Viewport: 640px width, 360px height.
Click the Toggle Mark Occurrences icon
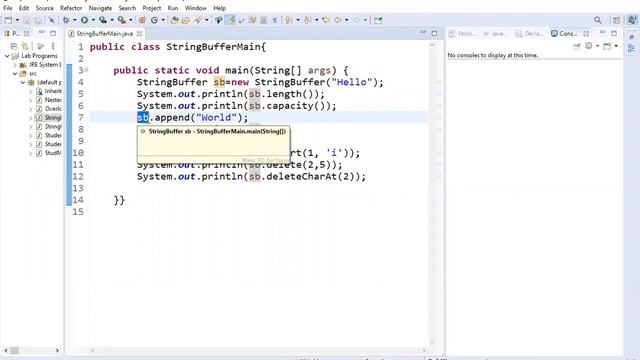[x=231, y=20]
